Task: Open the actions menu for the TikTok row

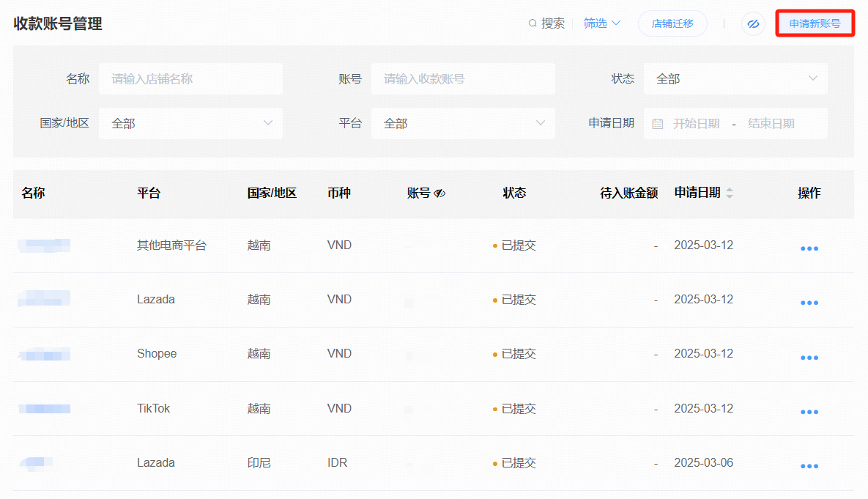Action: [x=809, y=411]
